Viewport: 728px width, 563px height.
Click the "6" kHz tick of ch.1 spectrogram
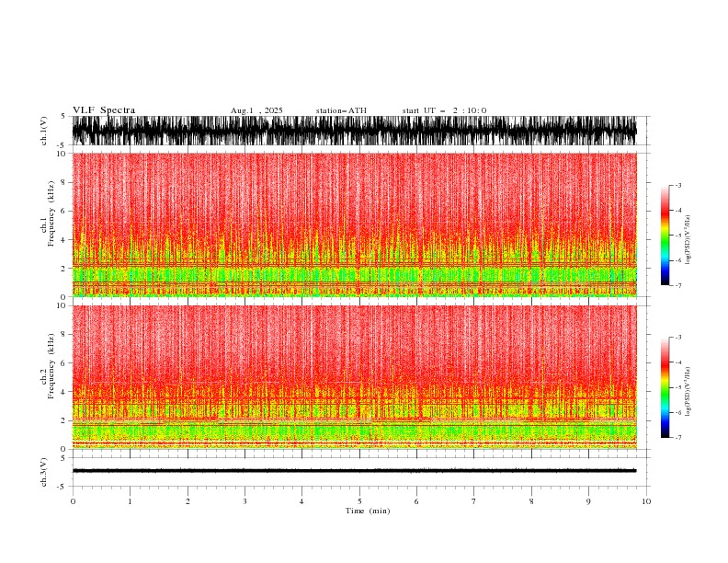64,211
